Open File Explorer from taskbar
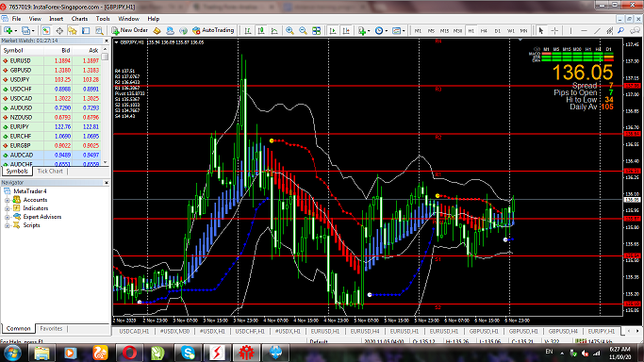This screenshot has height=362, width=644. pyautogui.click(x=41, y=353)
